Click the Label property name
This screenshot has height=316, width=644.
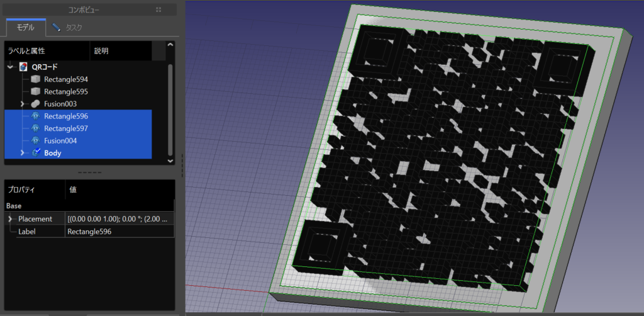coord(27,232)
